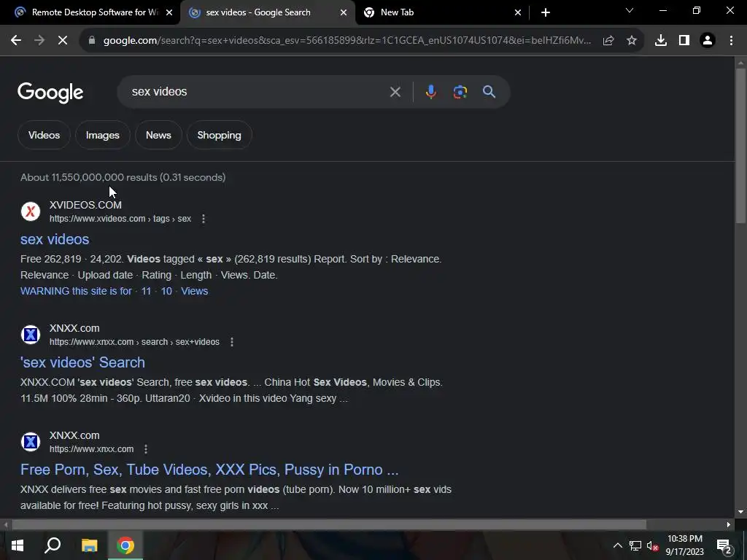This screenshot has height=560, width=747.
Task: Click the address bar URL
Action: [347, 41]
